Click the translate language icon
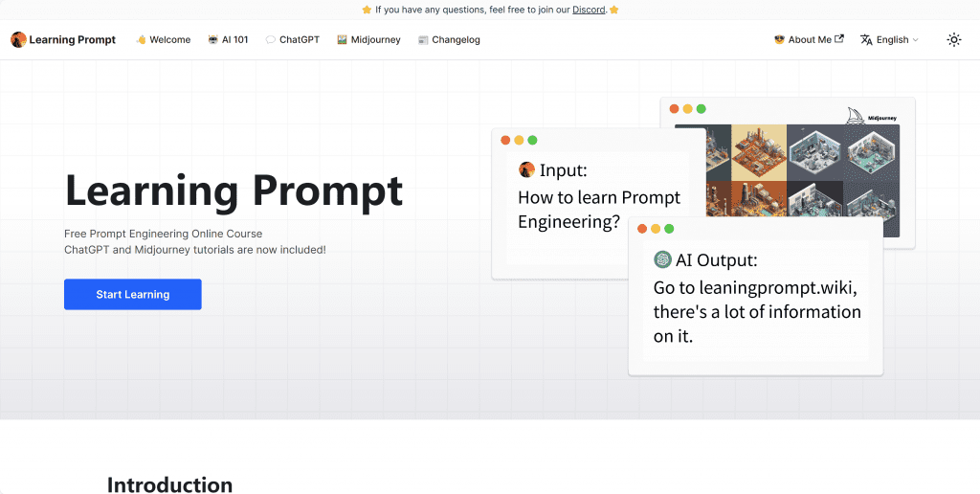Image resolution: width=980 pixels, height=494 pixels. coord(866,39)
